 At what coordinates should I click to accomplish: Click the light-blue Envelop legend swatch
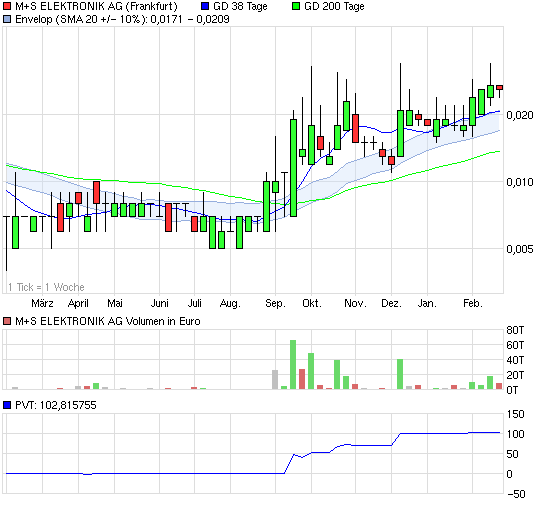(7, 19)
